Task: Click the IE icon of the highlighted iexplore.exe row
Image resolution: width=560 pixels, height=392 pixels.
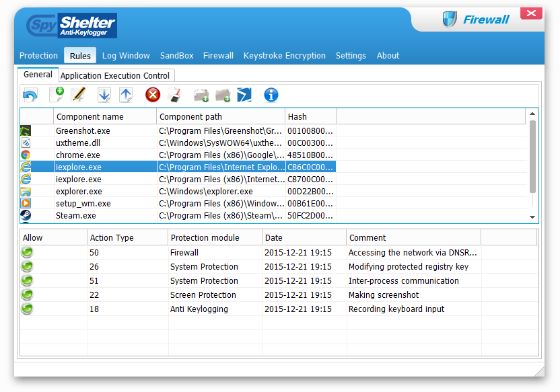Action: click(x=26, y=167)
